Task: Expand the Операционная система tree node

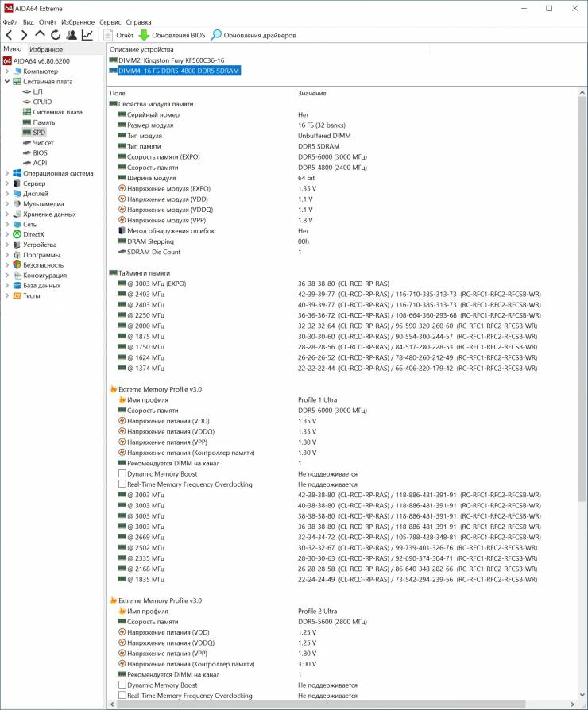Action: [7, 173]
